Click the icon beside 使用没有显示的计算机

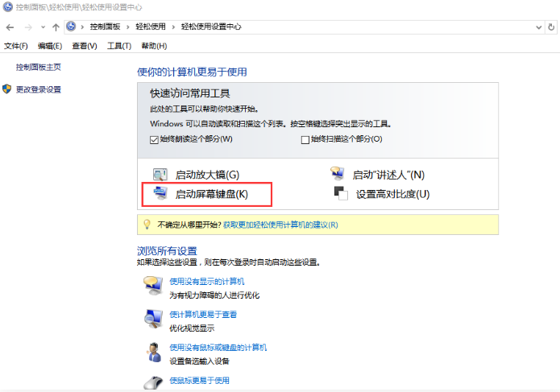153,286
